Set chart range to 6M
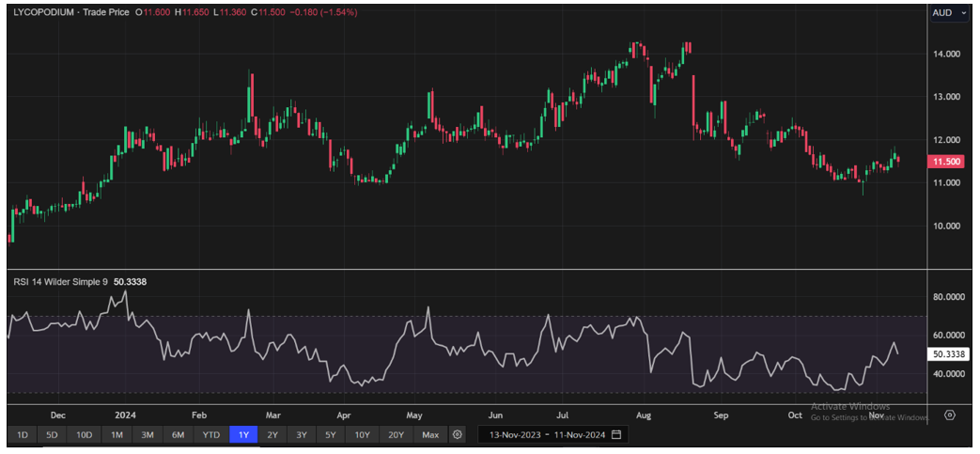Viewport: 980px width, 454px height. coord(178,435)
